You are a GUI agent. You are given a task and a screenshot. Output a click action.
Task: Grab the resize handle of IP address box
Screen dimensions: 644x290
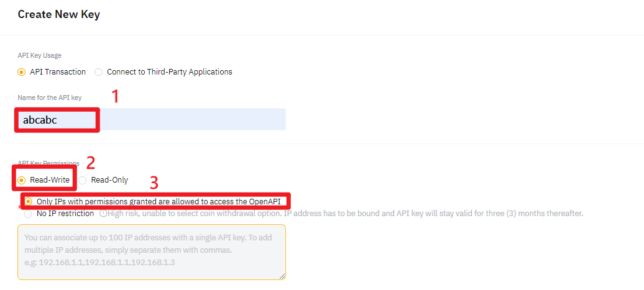point(282,276)
